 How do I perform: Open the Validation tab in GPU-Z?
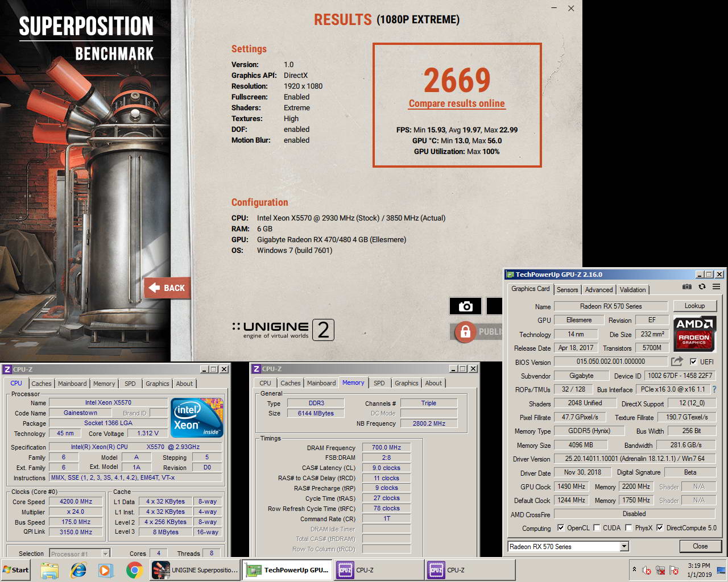[x=632, y=289]
